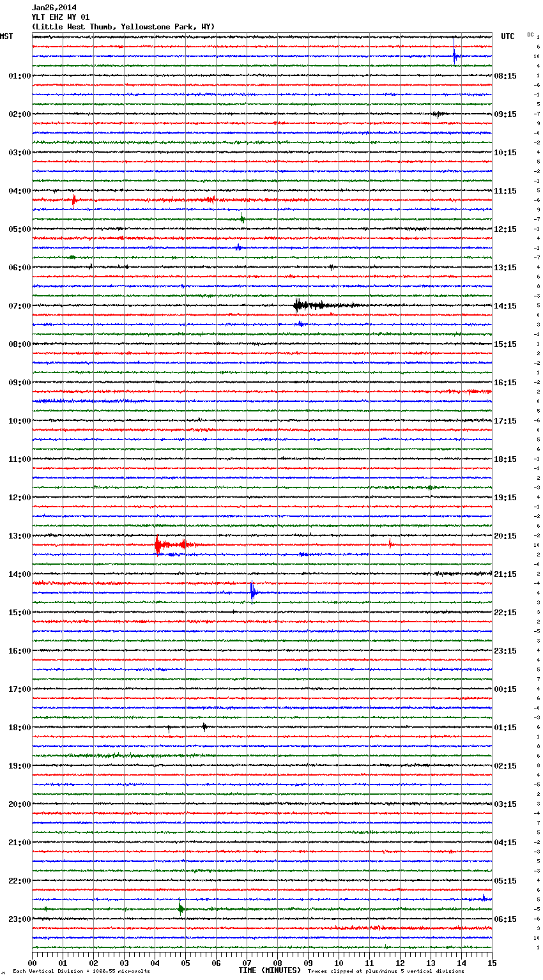Click the 15 minute axis tick label

point(492,963)
